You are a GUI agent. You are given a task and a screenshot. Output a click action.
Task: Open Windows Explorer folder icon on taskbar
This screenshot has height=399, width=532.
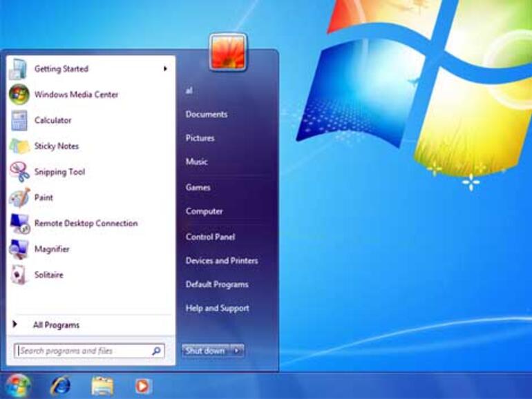(x=102, y=386)
